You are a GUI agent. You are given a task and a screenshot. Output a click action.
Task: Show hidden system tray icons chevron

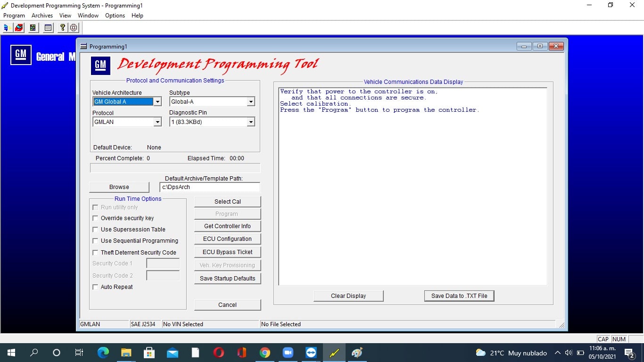pyautogui.click(x=557, y=353)
